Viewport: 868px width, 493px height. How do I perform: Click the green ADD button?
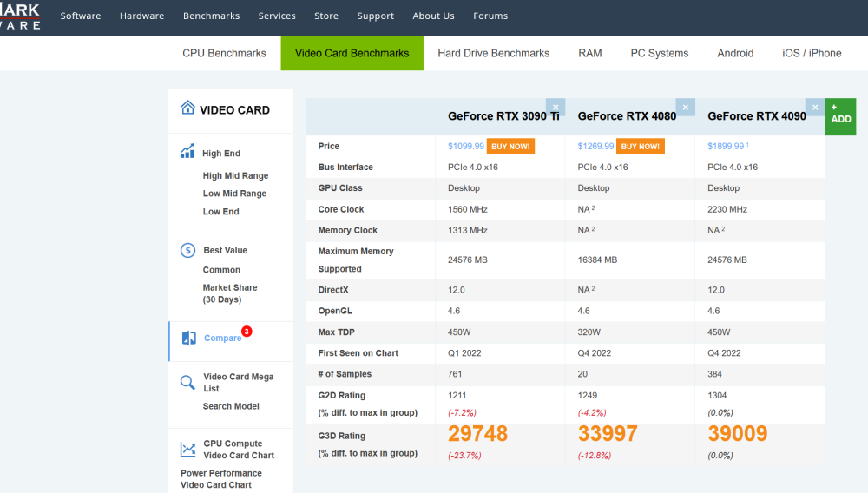(840, 115)
